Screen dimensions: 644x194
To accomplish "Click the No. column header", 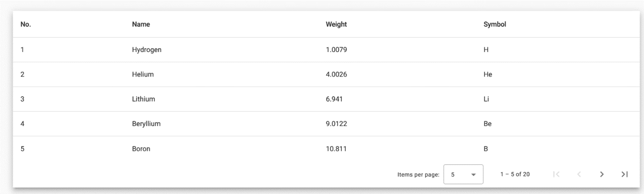I will (x=26, y=25).
